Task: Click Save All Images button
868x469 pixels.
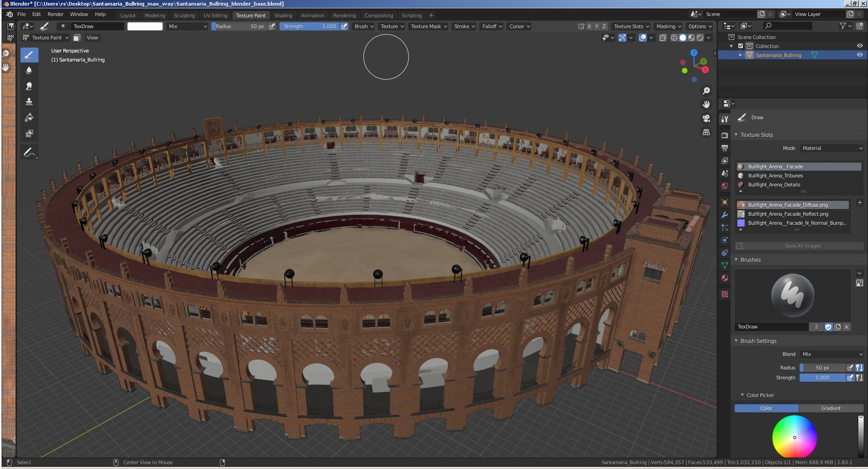Action: [x=799, y=246]
